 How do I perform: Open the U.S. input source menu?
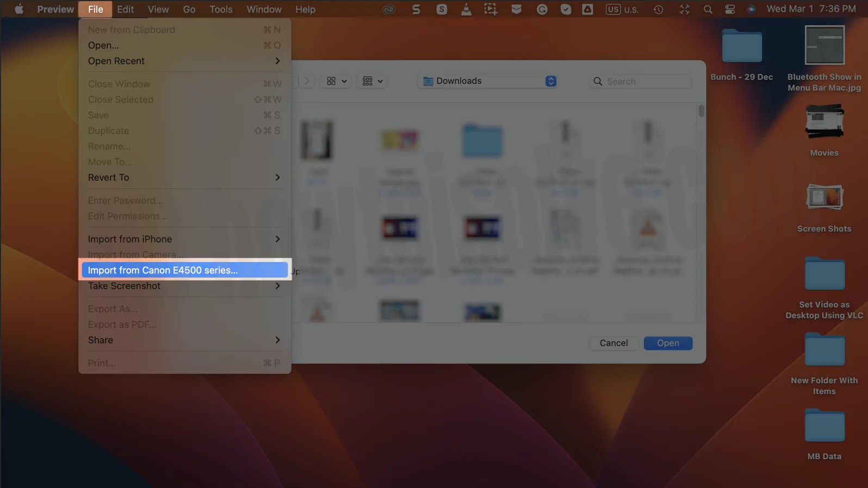click(x=622, y=9)
